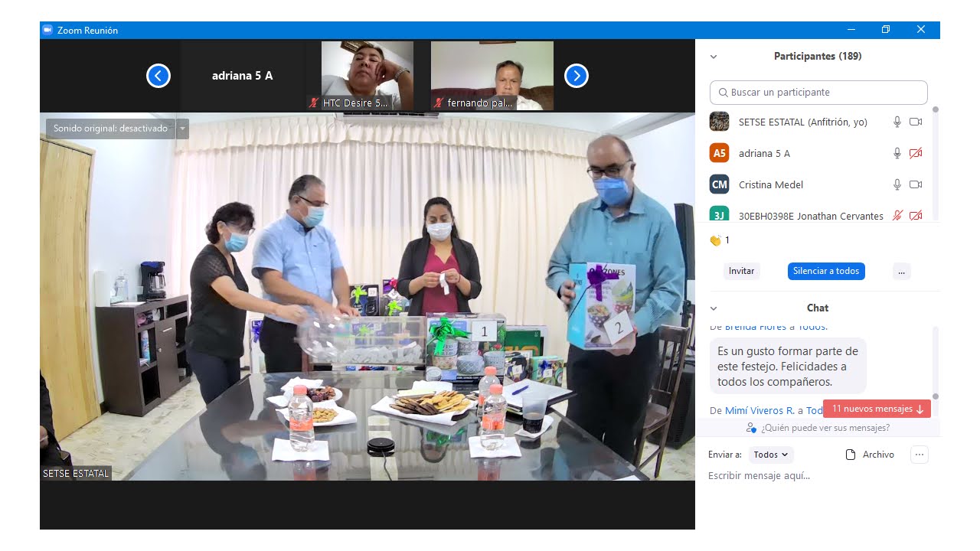The image size is (980, 551).
Task: Unmute Jonathan Cervantes muted microphone icon
Action: click(897, 216)
